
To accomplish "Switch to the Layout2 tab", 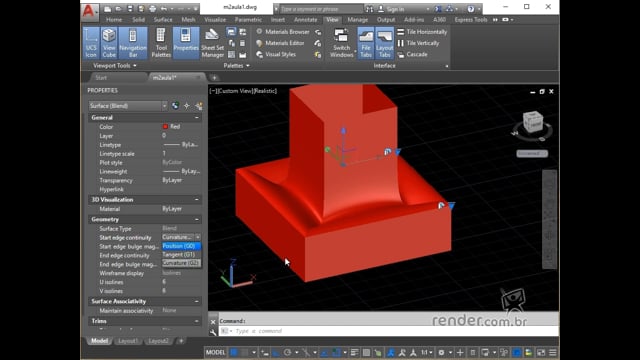I will pyautogui.click(x=158, y=341).
